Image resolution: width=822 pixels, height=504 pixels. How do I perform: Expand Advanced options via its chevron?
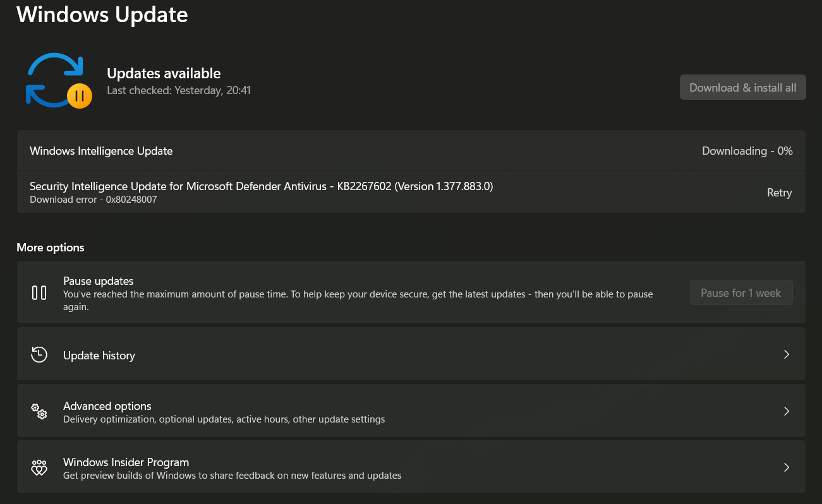tap(787, 411)
